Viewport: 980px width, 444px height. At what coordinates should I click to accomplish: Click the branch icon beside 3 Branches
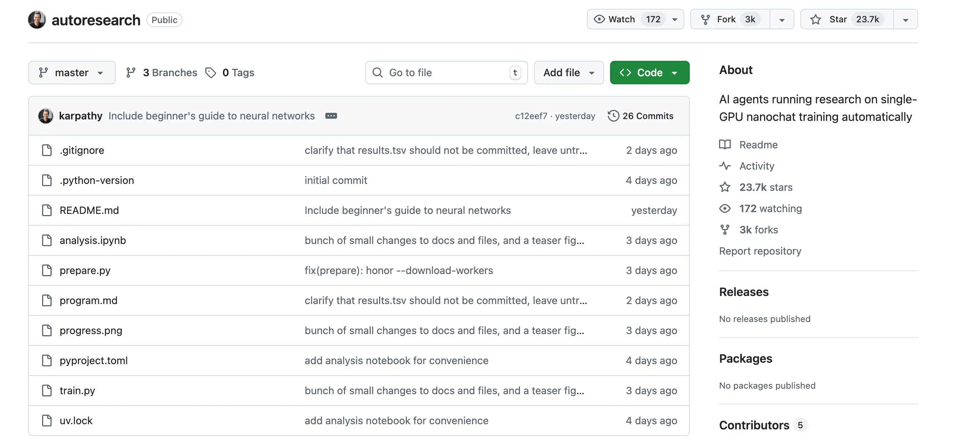point(131,72)
